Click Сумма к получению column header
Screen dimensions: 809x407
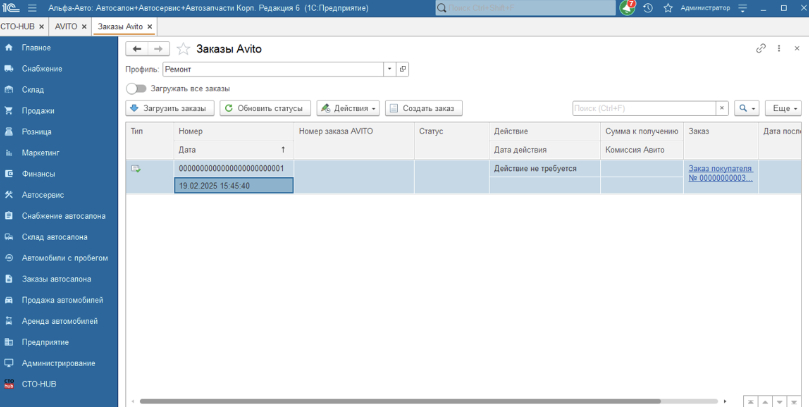642,132
